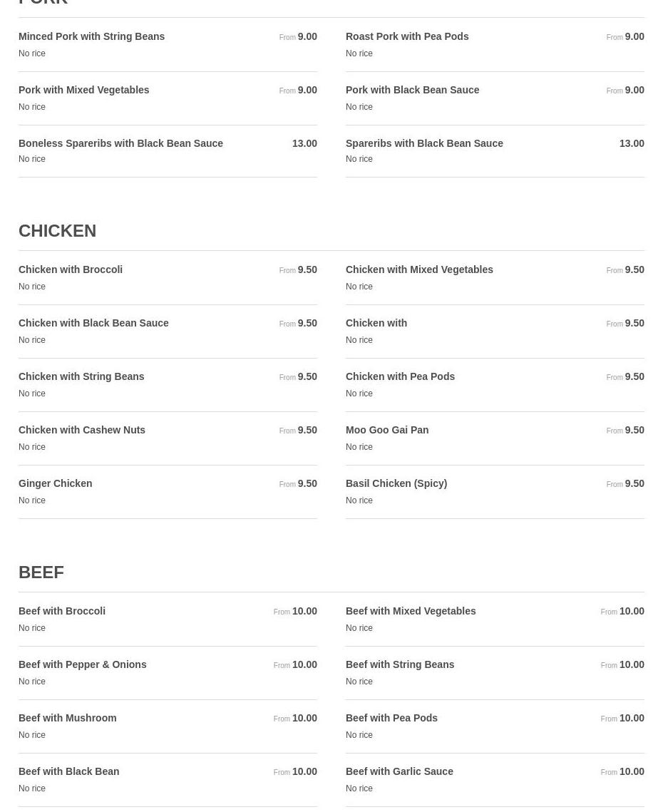Select Chicken with Mixed Vegetables
This screenshot has width=663, height=812.
pos(495,277)
